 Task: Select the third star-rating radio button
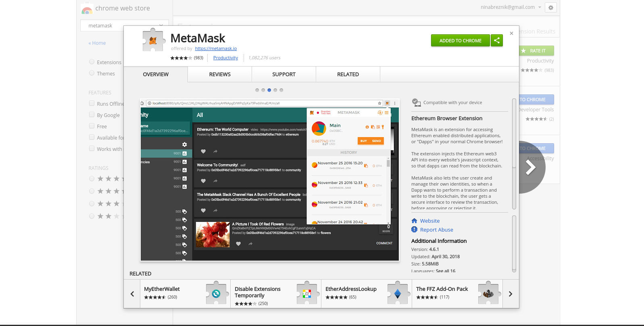point(92,203)
